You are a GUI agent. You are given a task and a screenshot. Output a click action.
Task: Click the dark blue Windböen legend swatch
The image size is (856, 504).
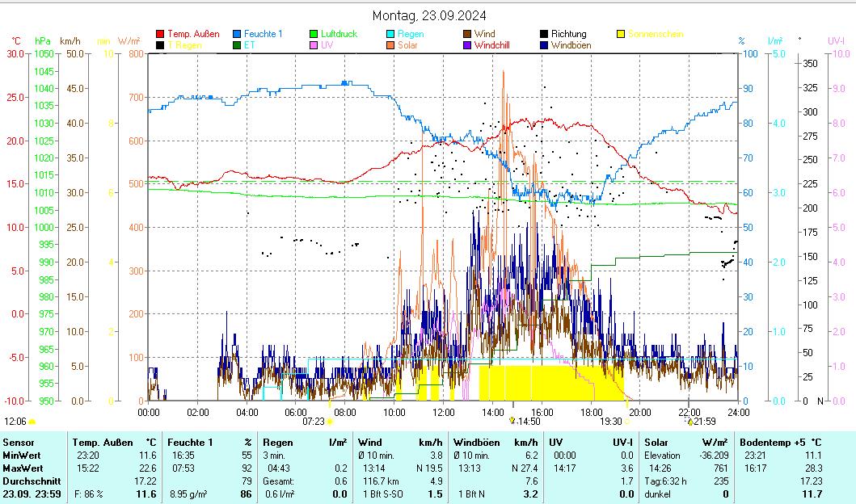(x=544, y=45)
